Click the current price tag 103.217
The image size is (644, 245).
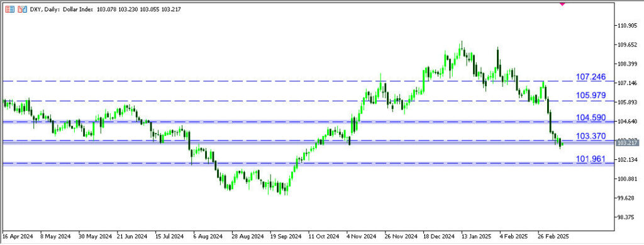(627, 142)
